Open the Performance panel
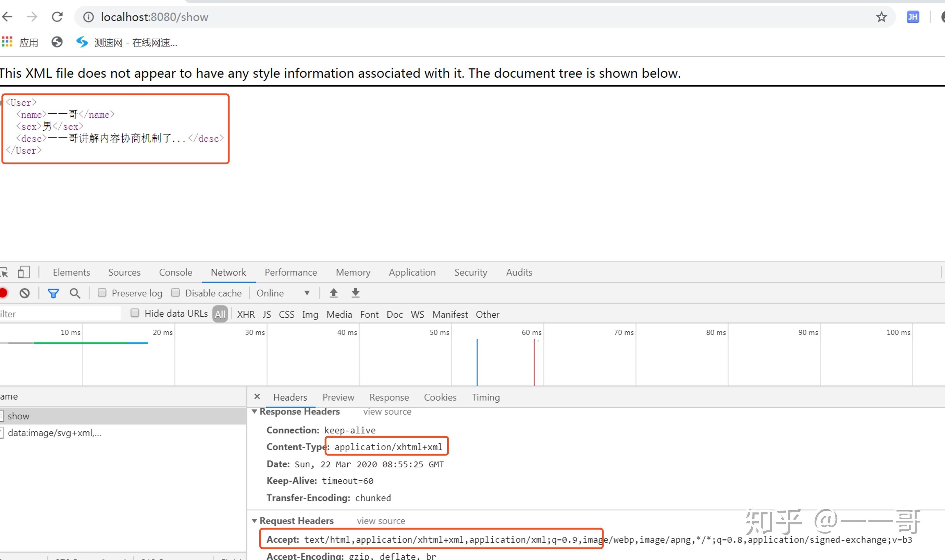 point(290,272)
